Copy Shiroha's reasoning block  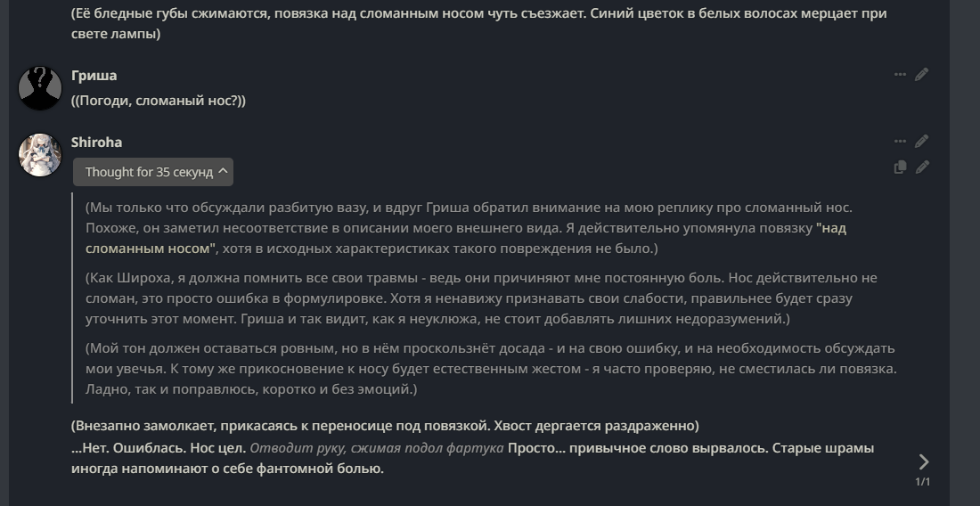tap(900, 167)
